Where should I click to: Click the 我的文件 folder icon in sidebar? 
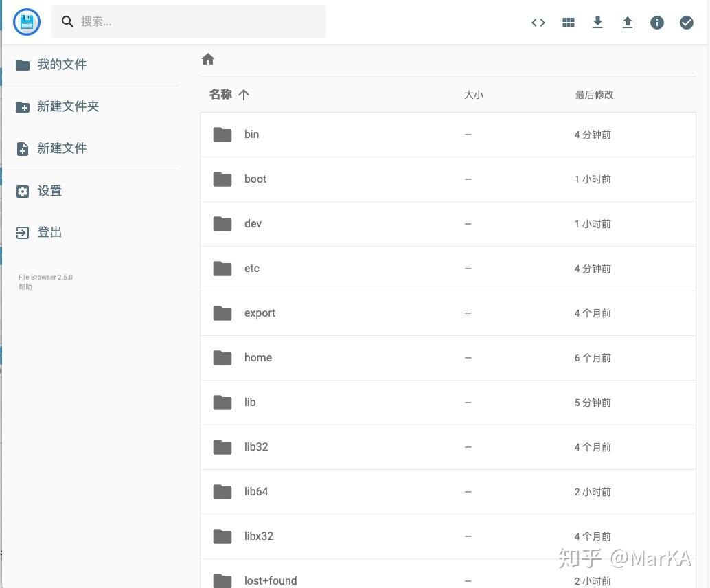tap(23, 65)
